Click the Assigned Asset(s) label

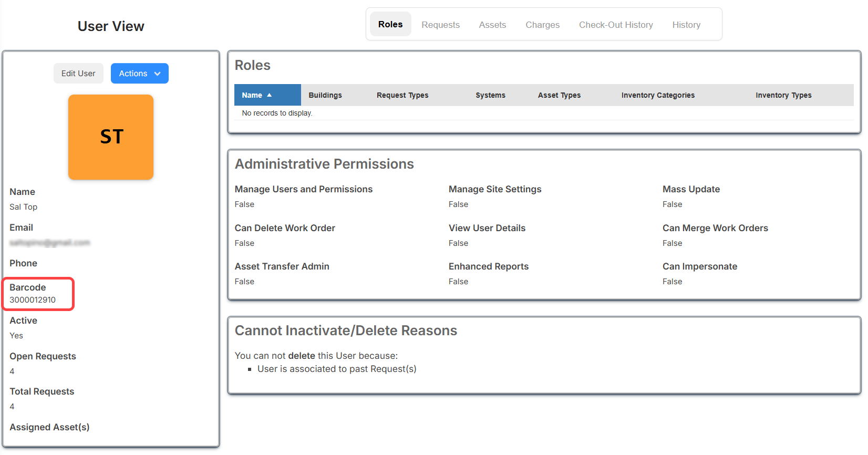[49, 427]
